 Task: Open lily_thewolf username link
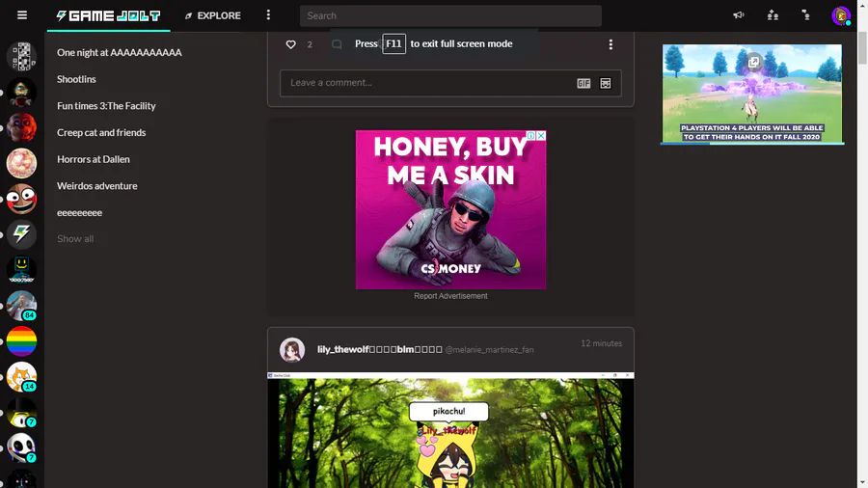click(380, 349)
